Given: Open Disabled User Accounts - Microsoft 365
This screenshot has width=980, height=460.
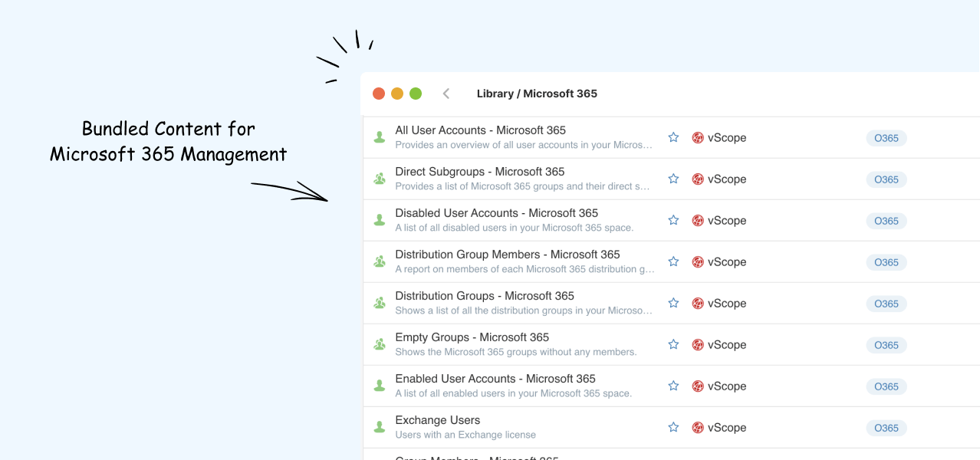Looking at the screenshot, I should click(x=496, y=213).
